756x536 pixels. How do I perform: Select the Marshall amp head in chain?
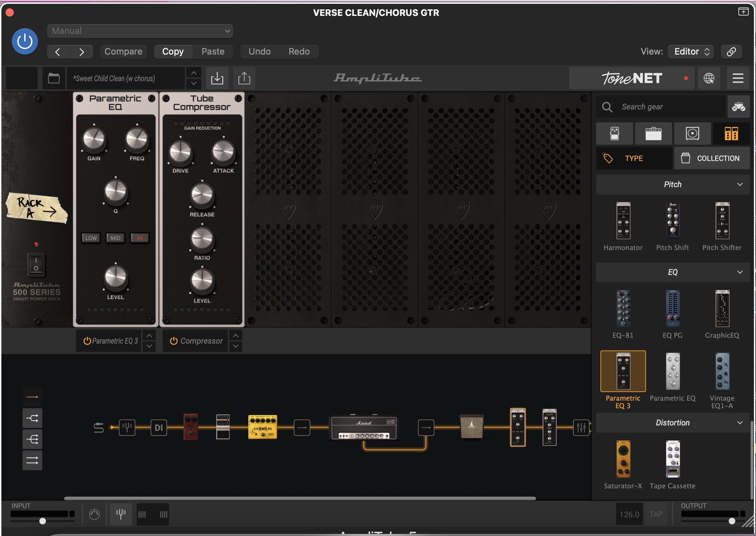[x=364, y=427]
